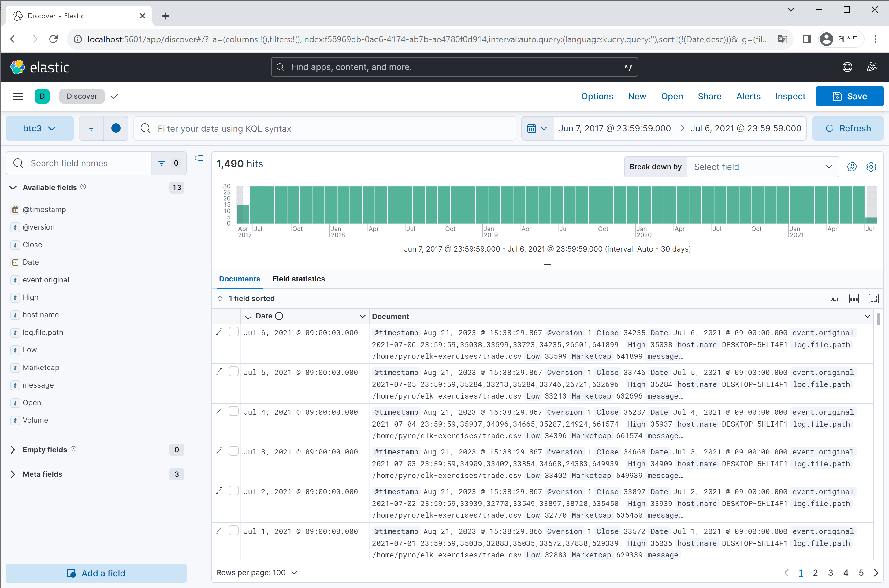Enter full screen mode for the table
The image size is (889, 588).
click(873, 299)
